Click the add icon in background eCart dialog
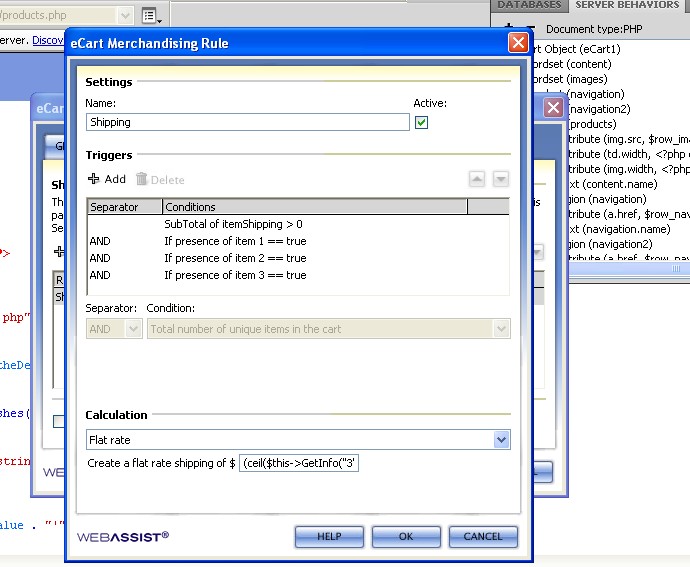690x567 pixels. coord(59,251)
